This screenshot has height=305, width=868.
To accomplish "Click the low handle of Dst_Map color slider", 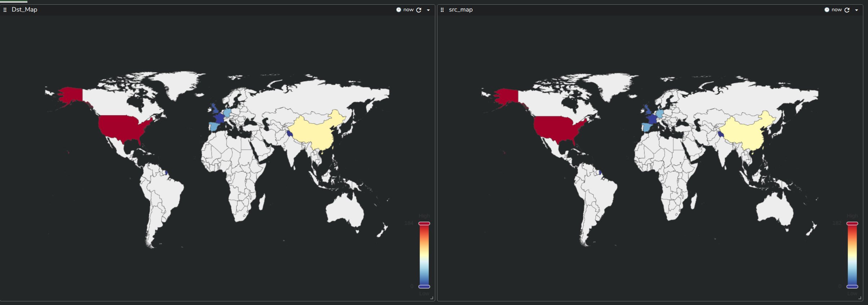I will coord(424,287).
